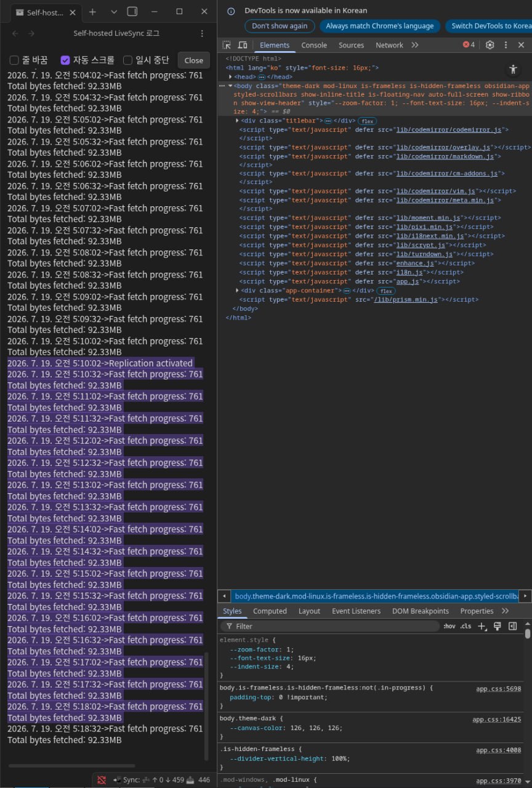Expand the head element node

pos(230,77)
